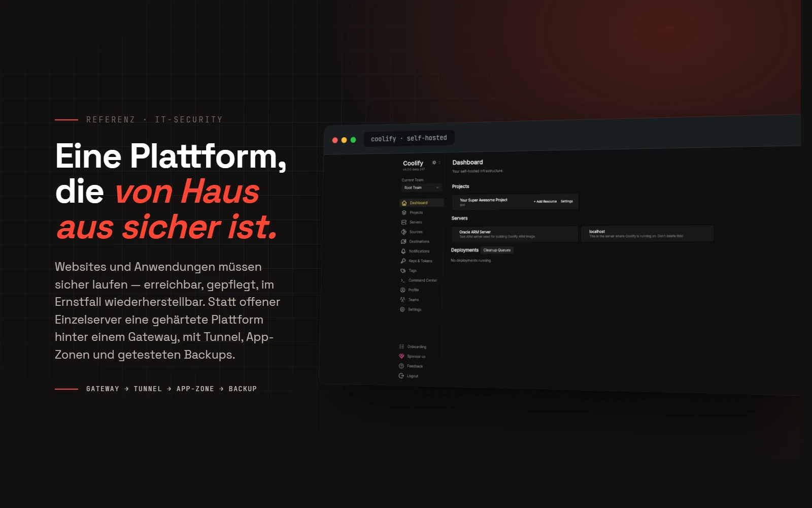Go to Projects label in sidebar menu
The width and height of the screenshot is (812, 508).
[x=416, y=213]
